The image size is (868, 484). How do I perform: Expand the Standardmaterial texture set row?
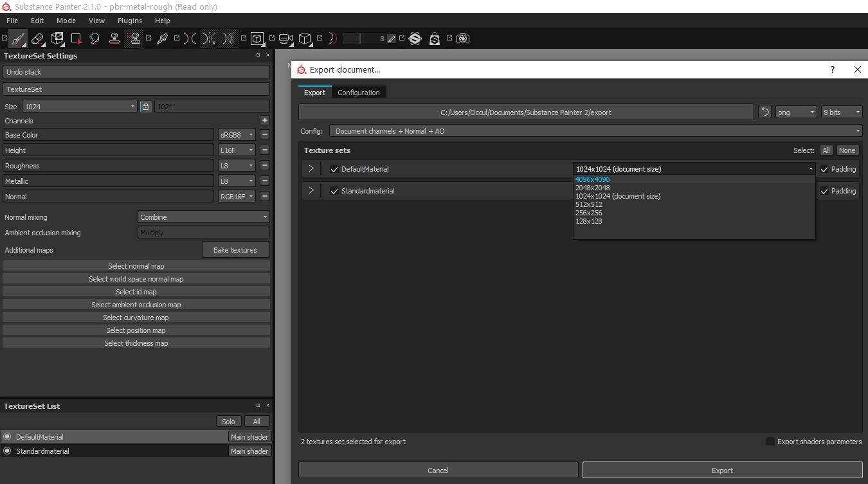[311, 191]
